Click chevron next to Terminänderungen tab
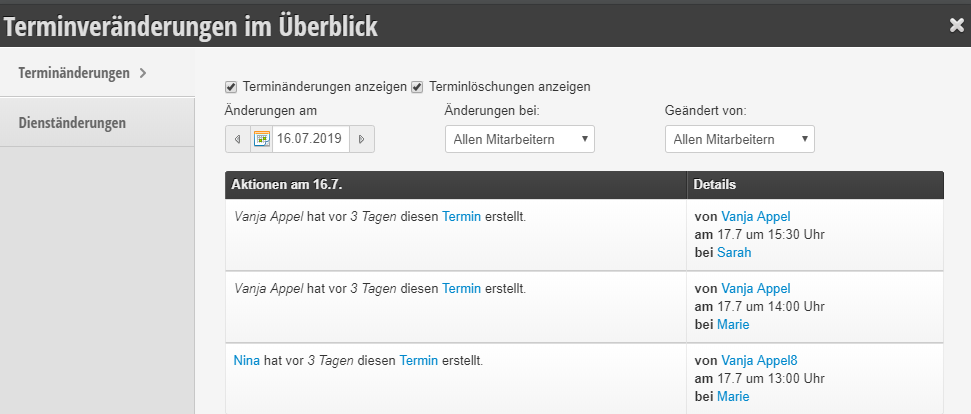This screenshot has width=971, height=414. click(x=143, y=73)
